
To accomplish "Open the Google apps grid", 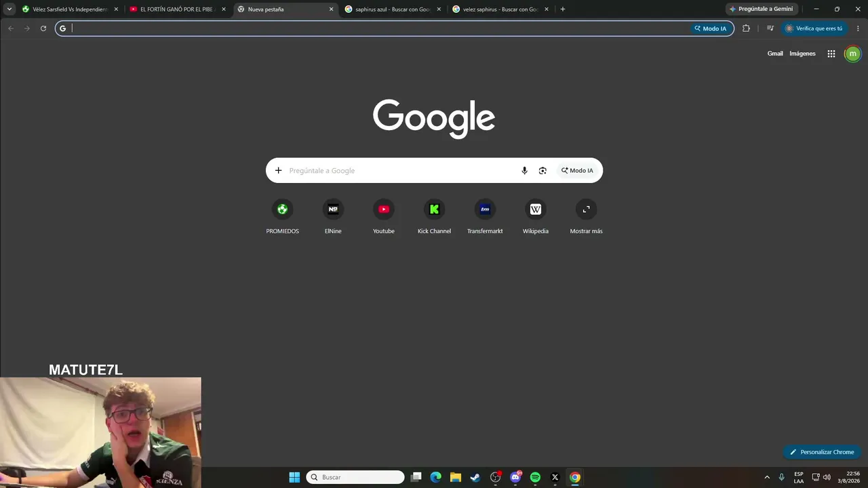I will coord(831,54).
